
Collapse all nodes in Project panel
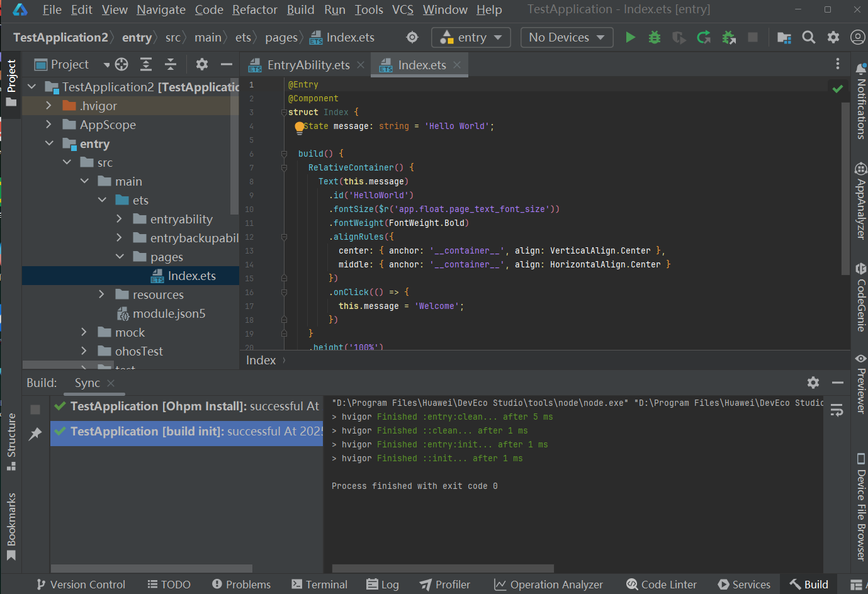pyautogui.click(x=171, y=64)
